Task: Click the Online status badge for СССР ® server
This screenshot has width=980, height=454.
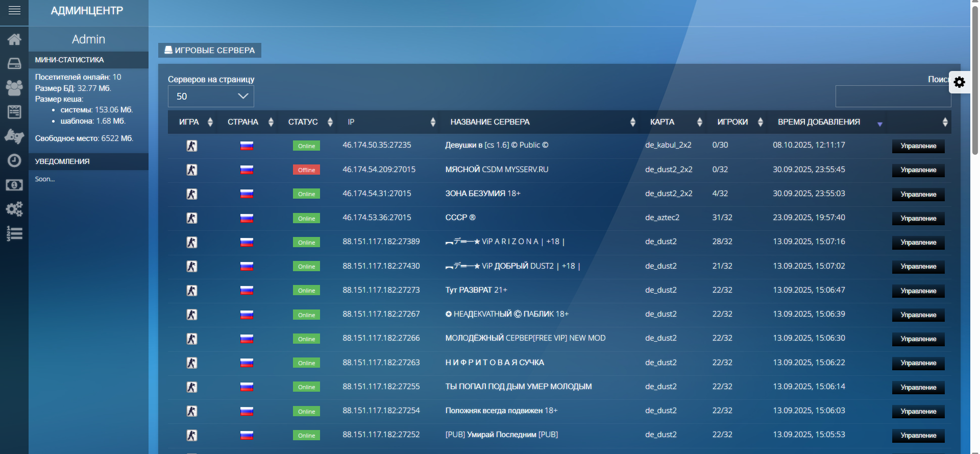Action: (306, 219)
